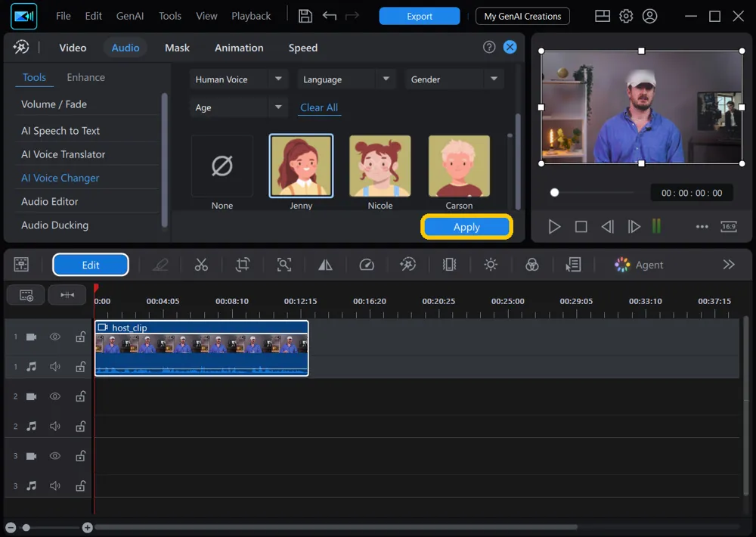Image resolution: width=756 pixels, height=537 pixels.
Task: Apply the selected voice changer
Action: [466, 227]
